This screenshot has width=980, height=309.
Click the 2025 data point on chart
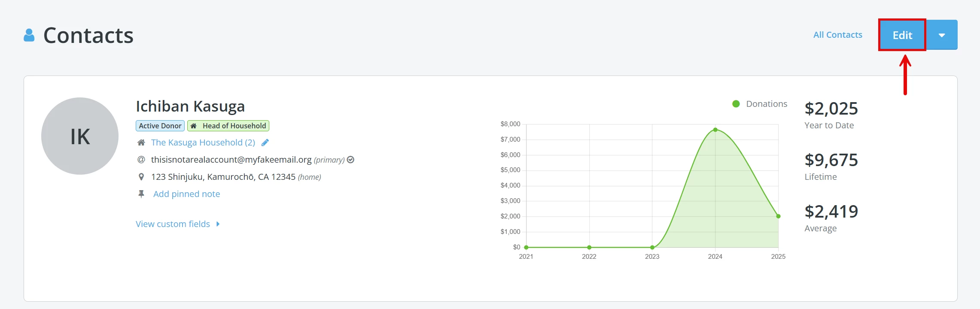point(778,216)
